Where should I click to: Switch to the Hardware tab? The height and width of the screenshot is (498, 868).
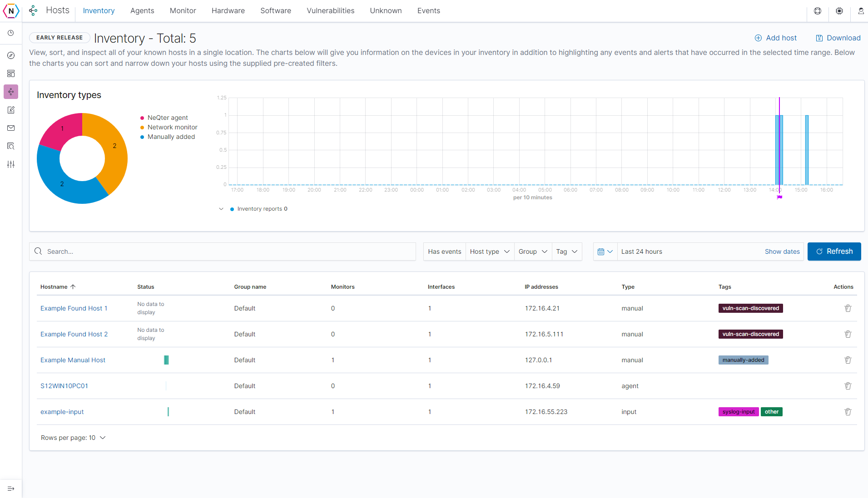tap(228, 11)
